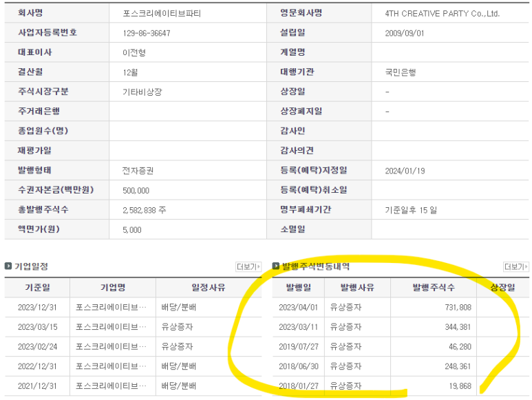Click the share count 344,381
The height and width of the screenshot is (400, 532).
pyautogui.click(x=458, y=327)
